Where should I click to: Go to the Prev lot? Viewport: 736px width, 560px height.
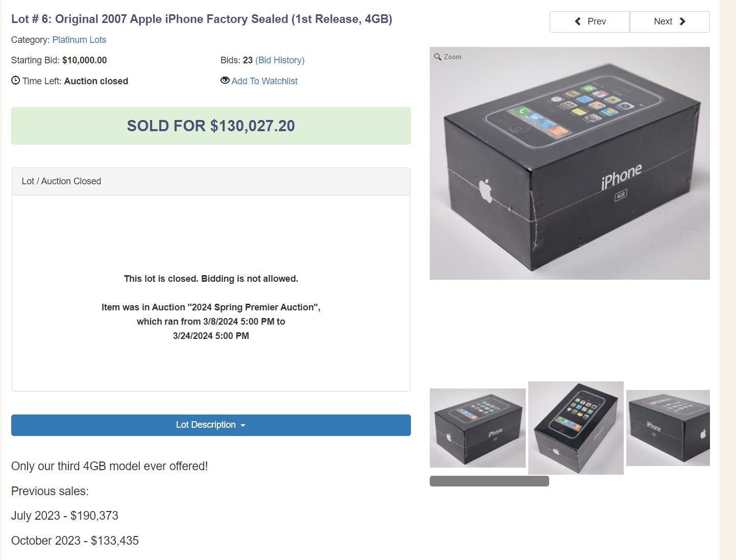(590, 22)
